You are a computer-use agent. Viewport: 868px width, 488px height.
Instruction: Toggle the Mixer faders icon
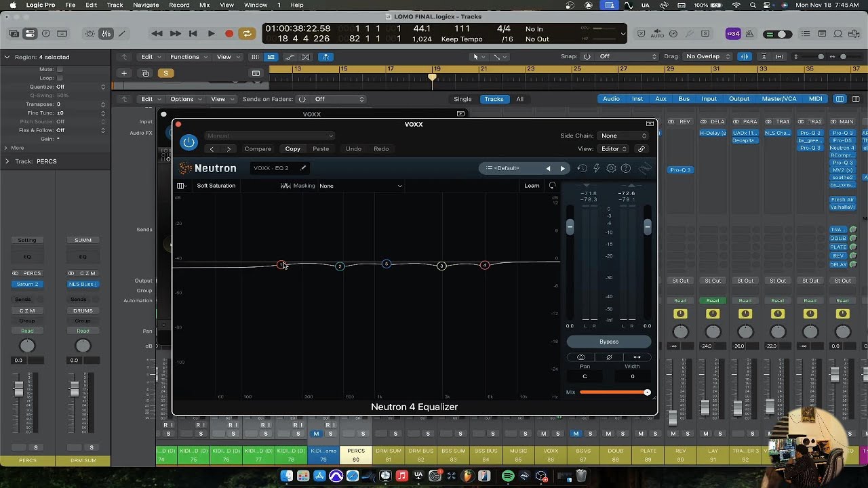click(106, 33)
